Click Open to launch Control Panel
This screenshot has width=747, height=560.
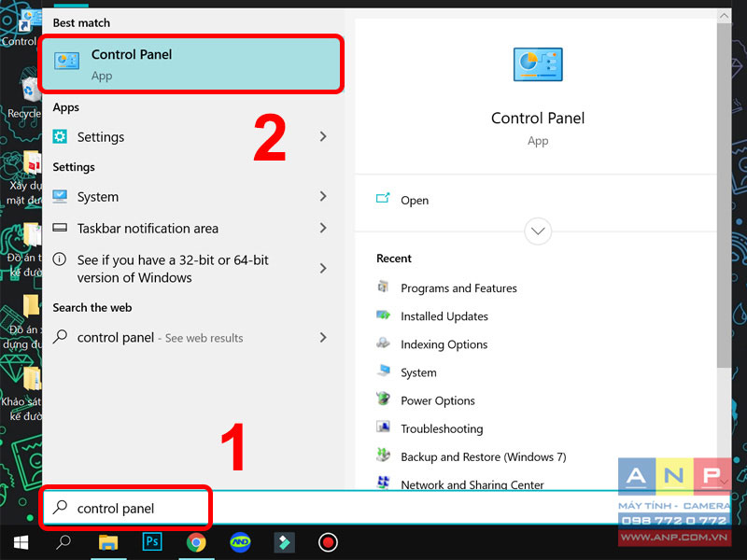tap(415, 201)
